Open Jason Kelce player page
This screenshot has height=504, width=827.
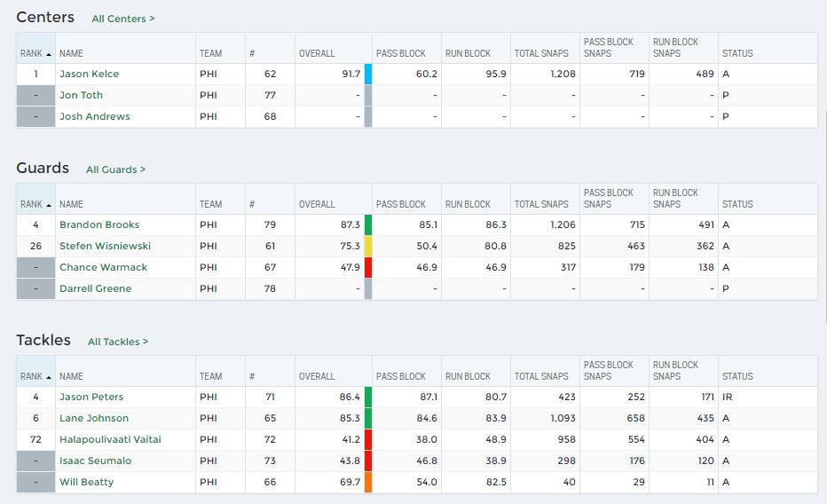pyautogui.click(x=89, y=74)
